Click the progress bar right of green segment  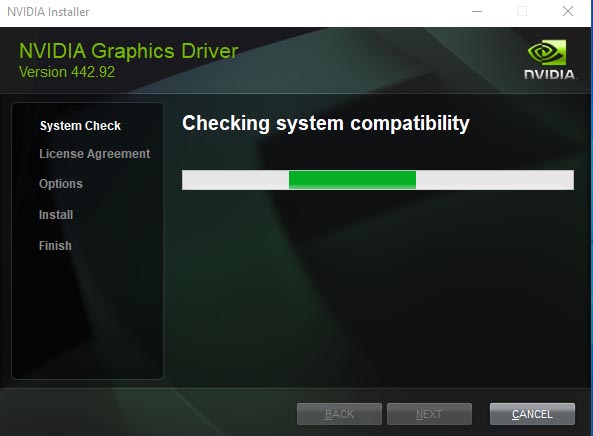tap(495, 180)
